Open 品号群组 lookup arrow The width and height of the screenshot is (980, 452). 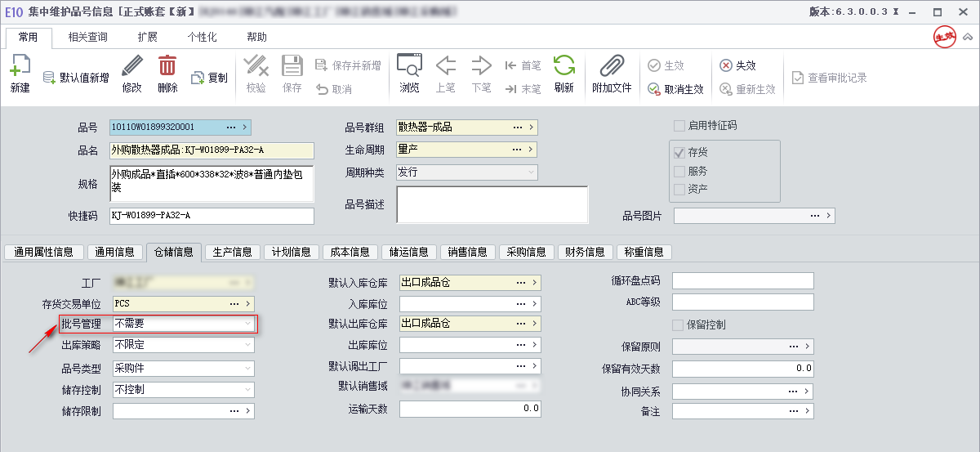[532, 128]
